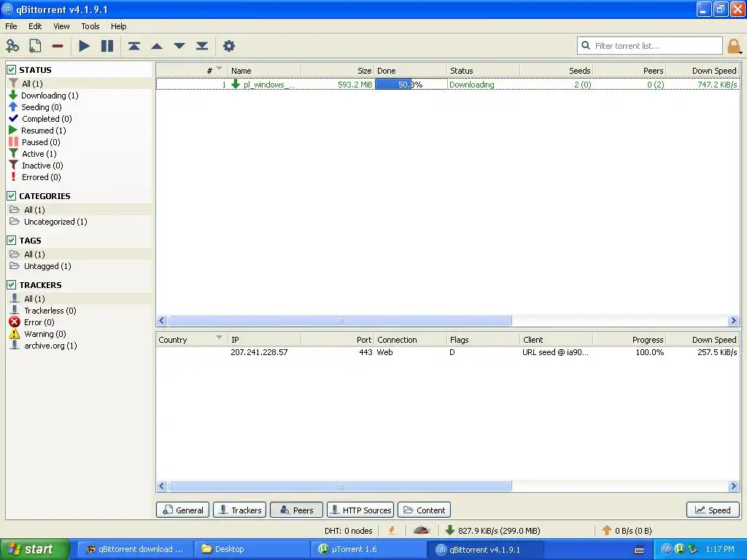Move torrent down in queue
The image size is (747, 560).
click(x=179, y=46)
